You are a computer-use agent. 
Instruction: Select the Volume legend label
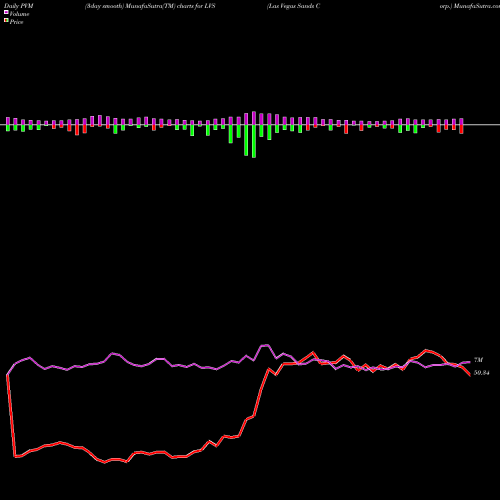point(19,14)
